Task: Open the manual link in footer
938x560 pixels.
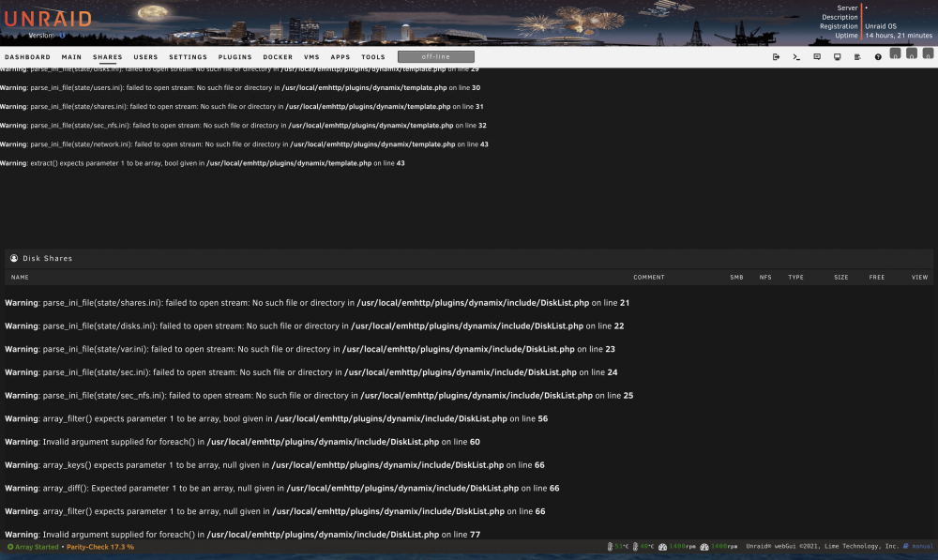Action: 918,546
